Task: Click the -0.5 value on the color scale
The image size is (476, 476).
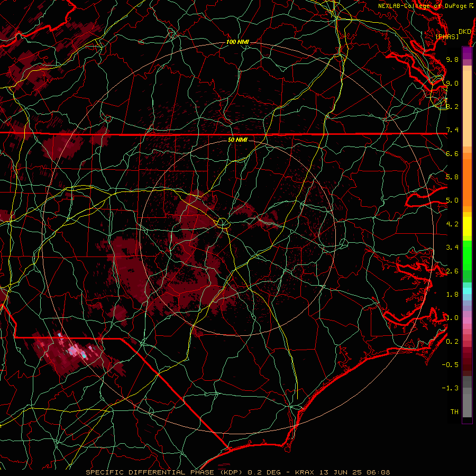Action: [450, 365]
